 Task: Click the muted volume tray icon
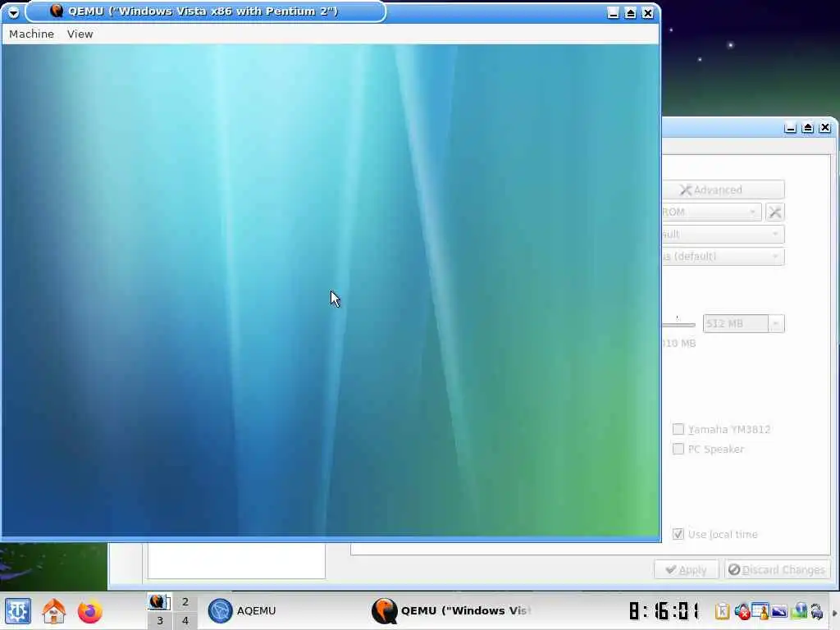click(x=742, y=610)
